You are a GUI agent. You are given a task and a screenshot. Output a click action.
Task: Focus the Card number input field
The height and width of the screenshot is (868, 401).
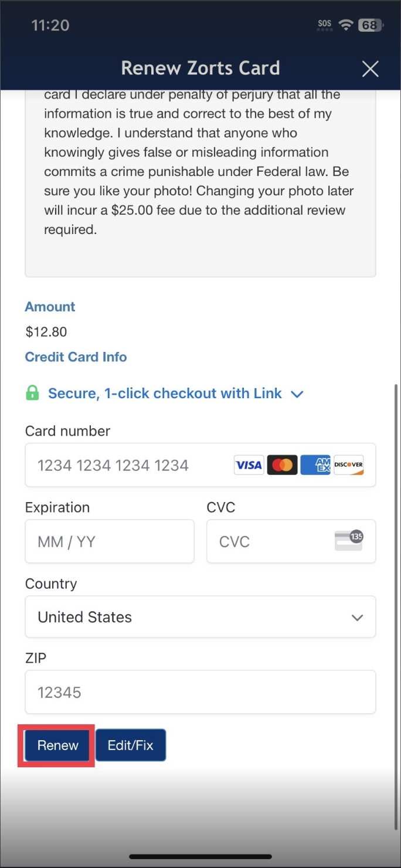click(x=129, y=465)
